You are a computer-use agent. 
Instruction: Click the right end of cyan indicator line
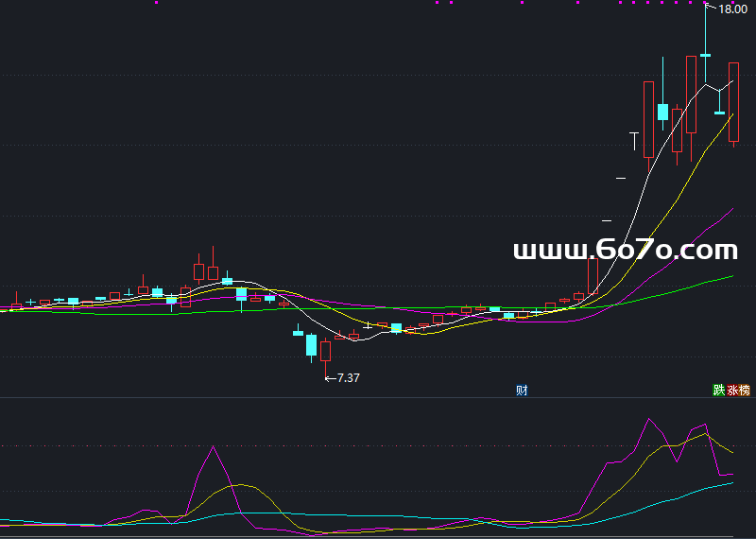point(732,483)
